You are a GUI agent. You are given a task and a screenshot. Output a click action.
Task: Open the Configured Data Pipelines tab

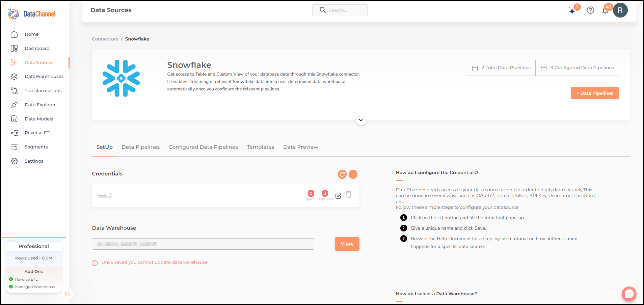[203, 147]
